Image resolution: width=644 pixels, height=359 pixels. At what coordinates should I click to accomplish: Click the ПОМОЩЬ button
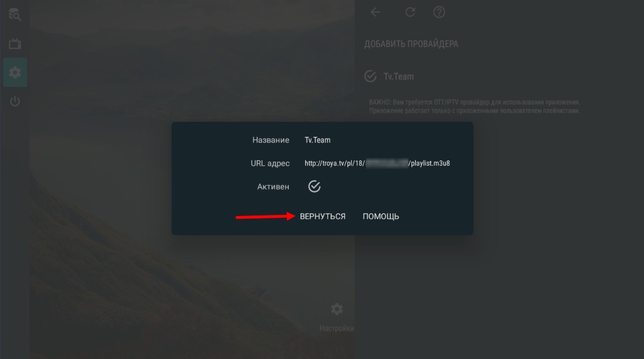(x=381, y=216)
